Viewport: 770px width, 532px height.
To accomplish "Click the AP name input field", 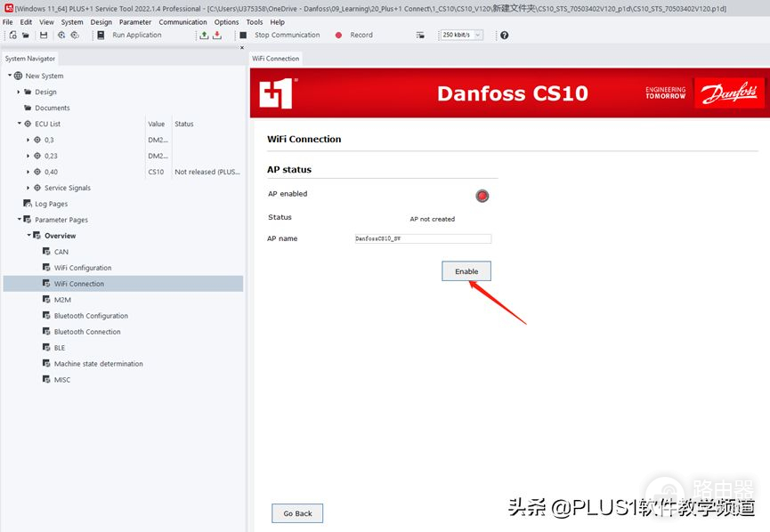I will [422, 238].
